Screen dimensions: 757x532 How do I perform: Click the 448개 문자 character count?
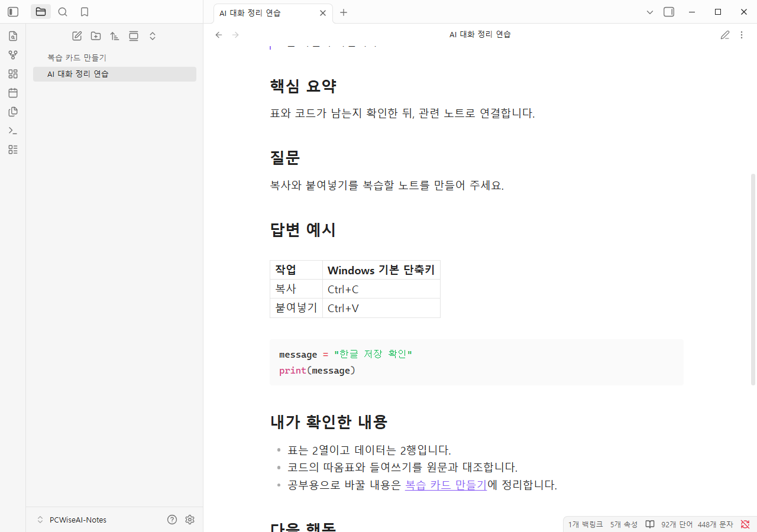715,524
